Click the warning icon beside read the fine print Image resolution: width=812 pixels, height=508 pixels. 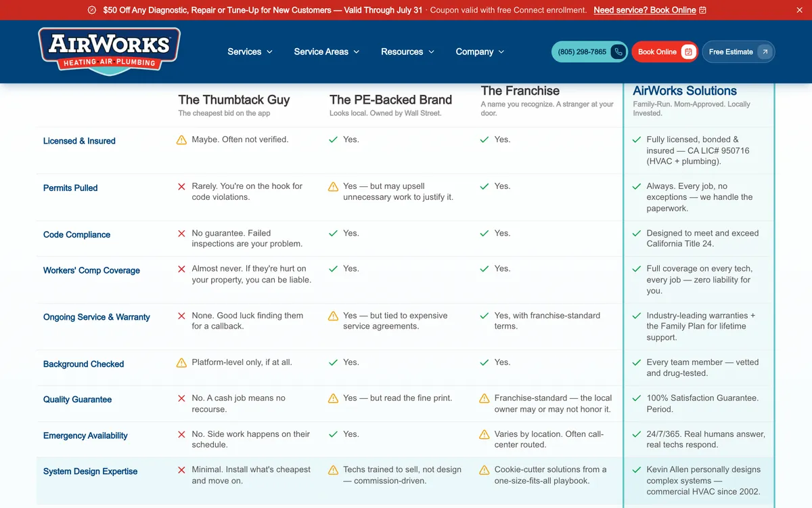333,398
